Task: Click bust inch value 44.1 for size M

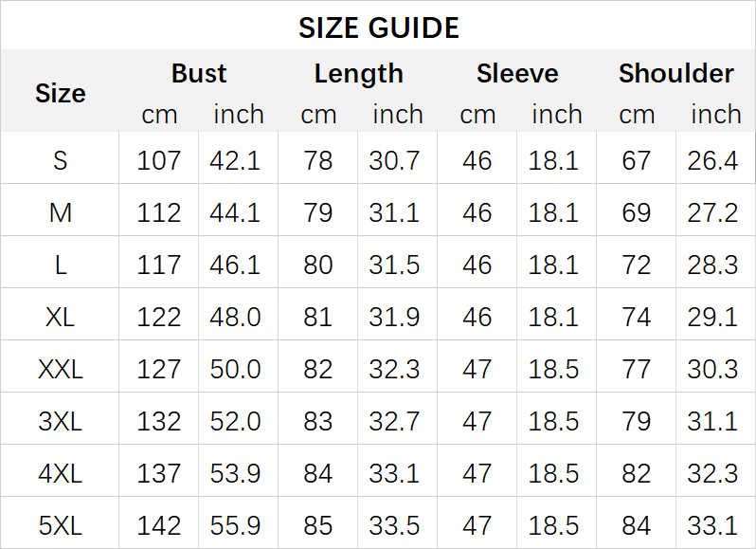Action: click(235, 212)
